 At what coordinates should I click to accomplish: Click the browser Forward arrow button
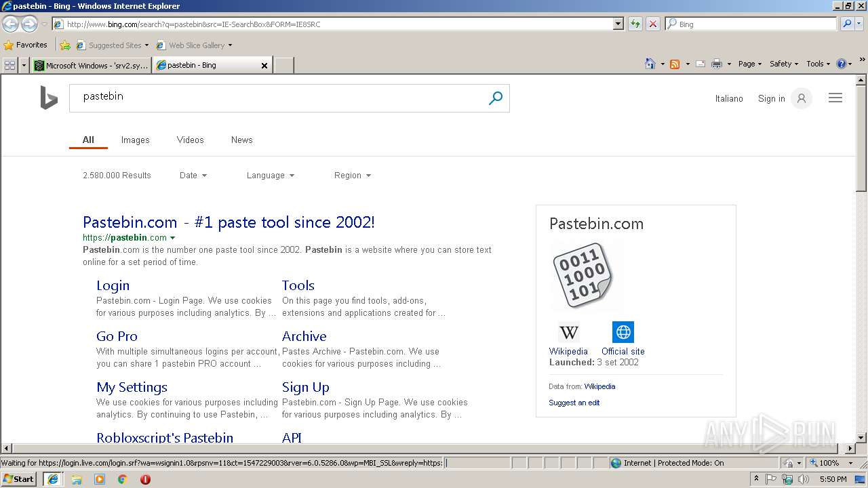pyautogui.click(x=29, y=24)
